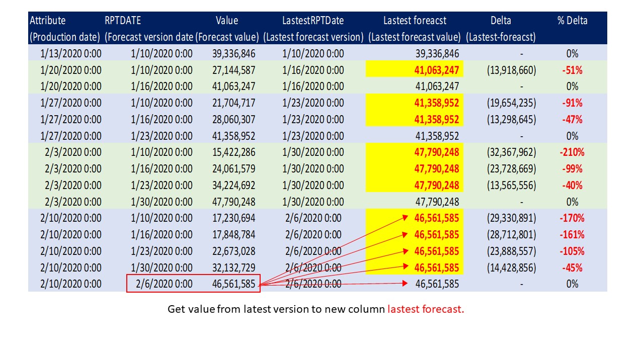The height and width of the screenshot is (362, 644).
Task: Select Lastest forecast cell 39,336,846
Action: [437, 54]
